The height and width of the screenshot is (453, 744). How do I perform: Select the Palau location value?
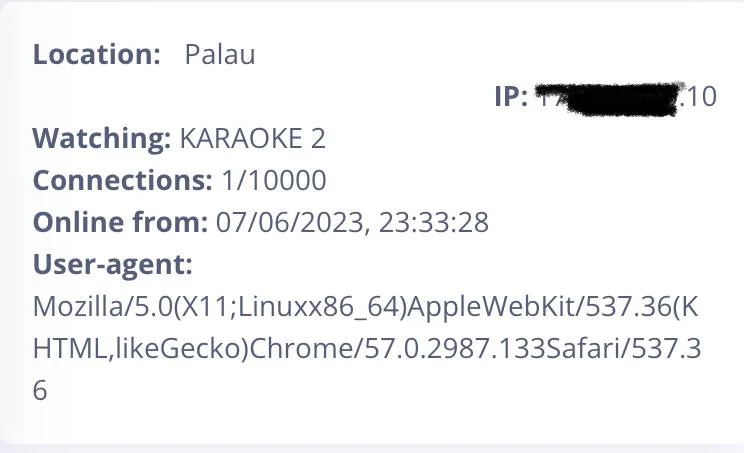click(x=220, y=54)
